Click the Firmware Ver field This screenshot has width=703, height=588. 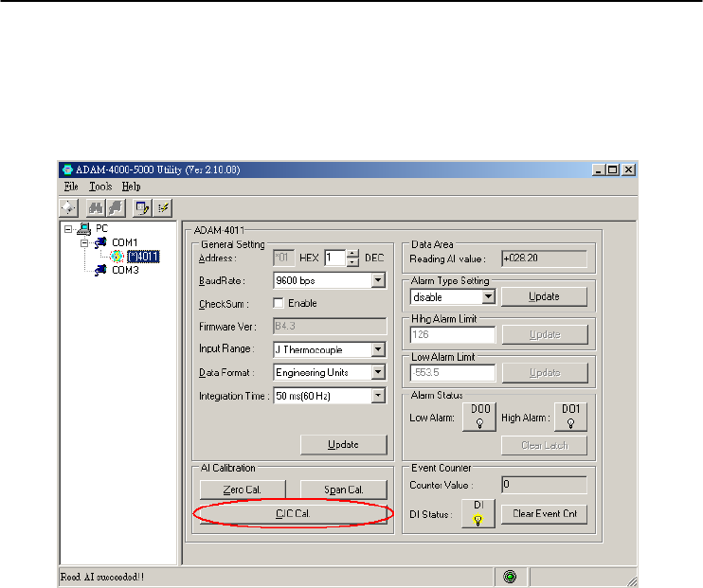tap(330, 327)
